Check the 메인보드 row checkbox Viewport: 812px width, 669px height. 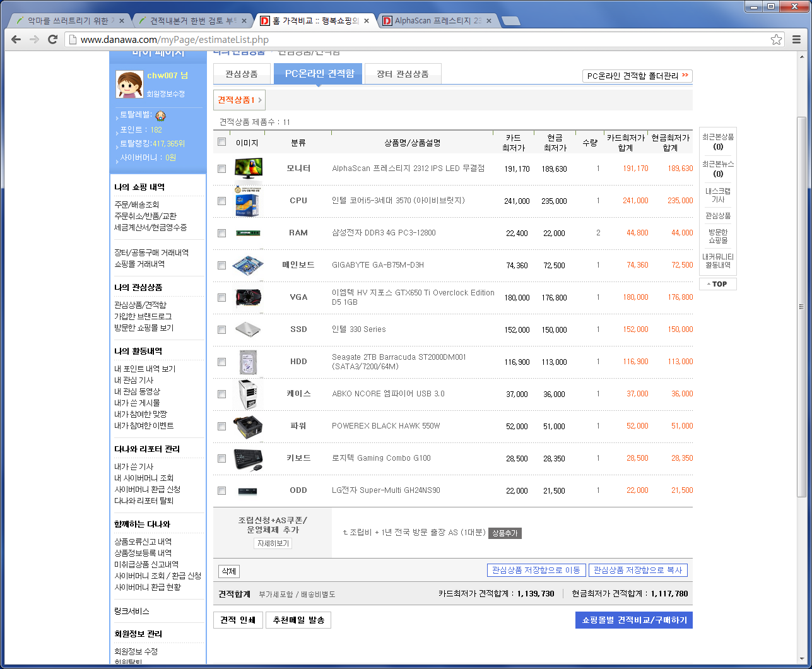coord(221,265)
